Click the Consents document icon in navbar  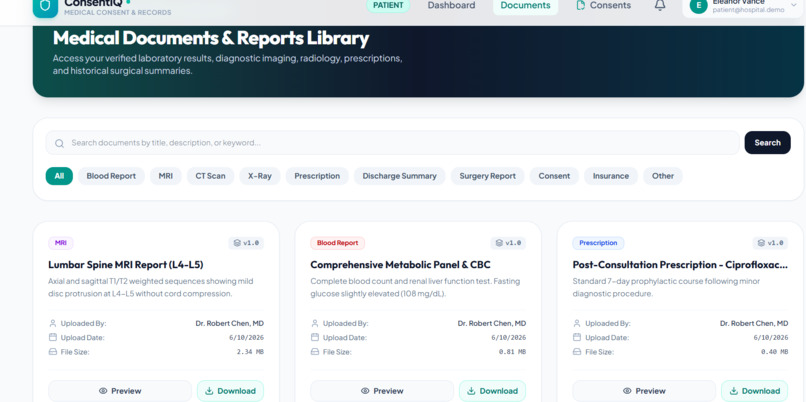click(x=581, y=6)
